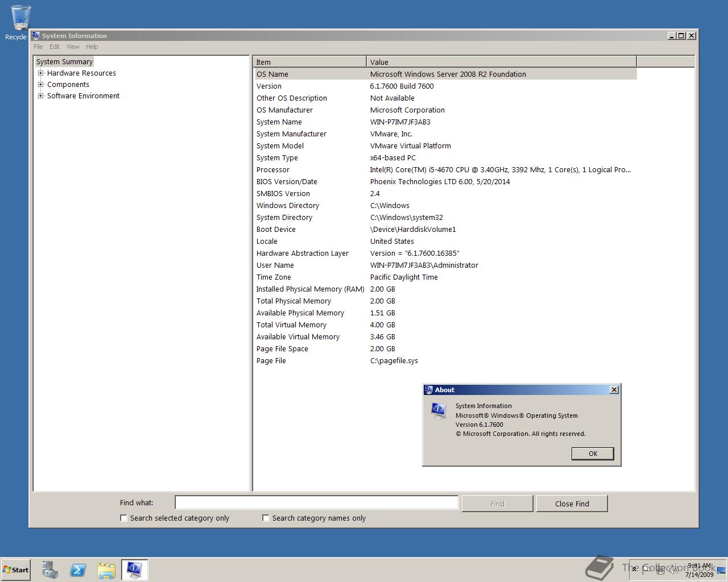Sort by the Item column header
The width and height of the screenshot is (728, 582).
(310, 62)
